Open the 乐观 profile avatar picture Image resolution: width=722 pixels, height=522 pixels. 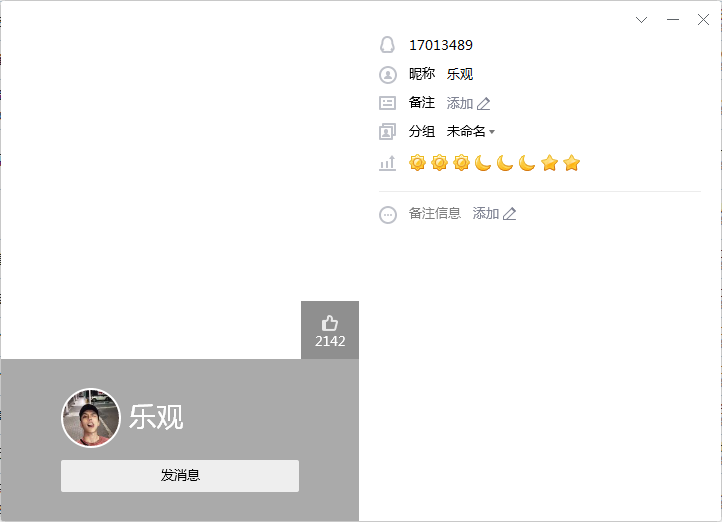tap(91, 418)
